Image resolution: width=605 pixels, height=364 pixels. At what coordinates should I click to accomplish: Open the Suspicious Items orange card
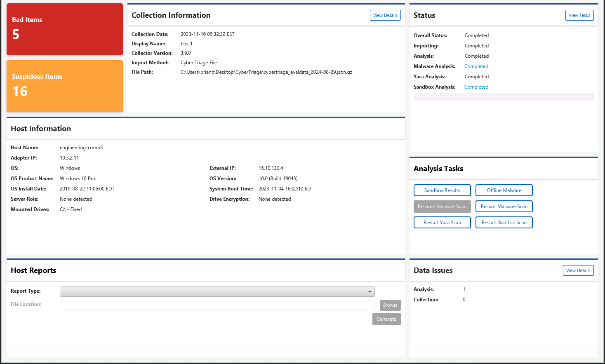[x=65, y=86]
